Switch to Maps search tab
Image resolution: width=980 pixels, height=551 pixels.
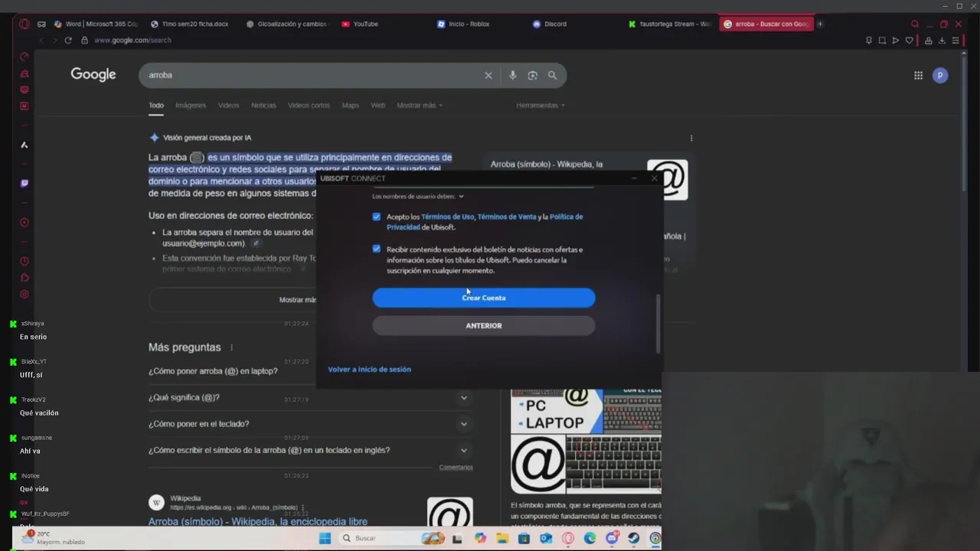pyautogui.click(x=350, y=106)
